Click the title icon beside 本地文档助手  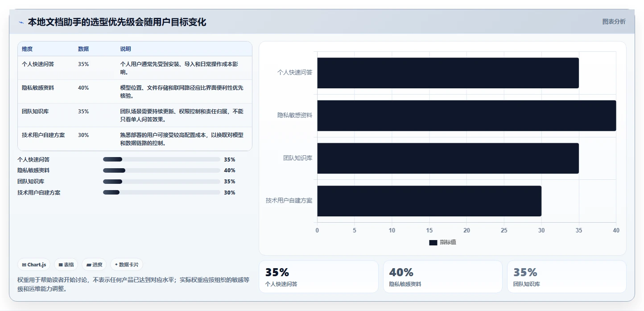coord(21,22)
